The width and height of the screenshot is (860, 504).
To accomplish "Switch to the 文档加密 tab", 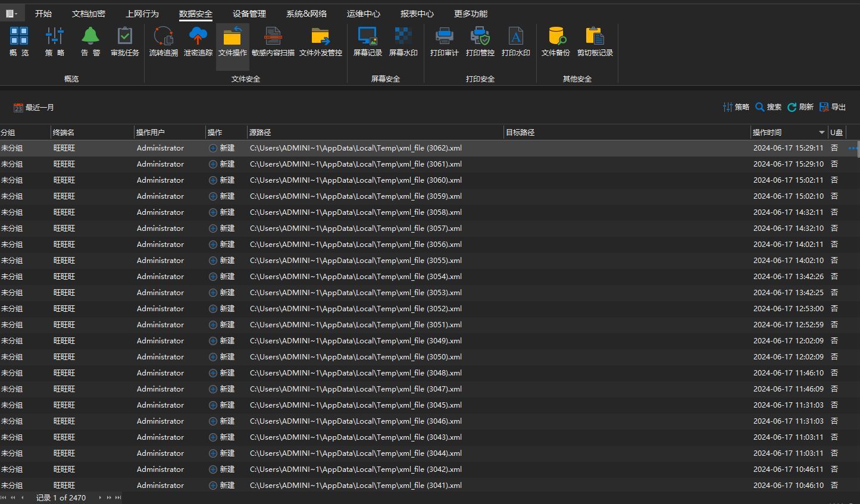I will (x=89, y=14).
